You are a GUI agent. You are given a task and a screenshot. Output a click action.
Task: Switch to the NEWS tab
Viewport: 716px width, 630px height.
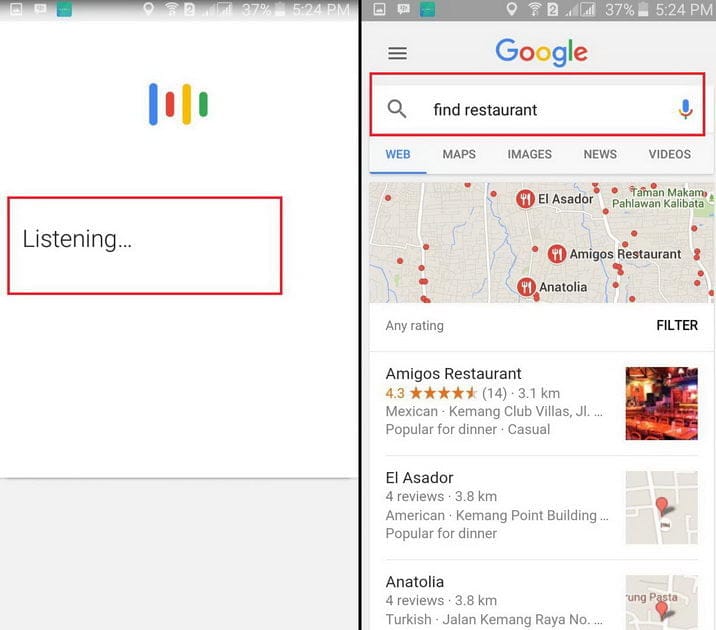click(600, 154)
